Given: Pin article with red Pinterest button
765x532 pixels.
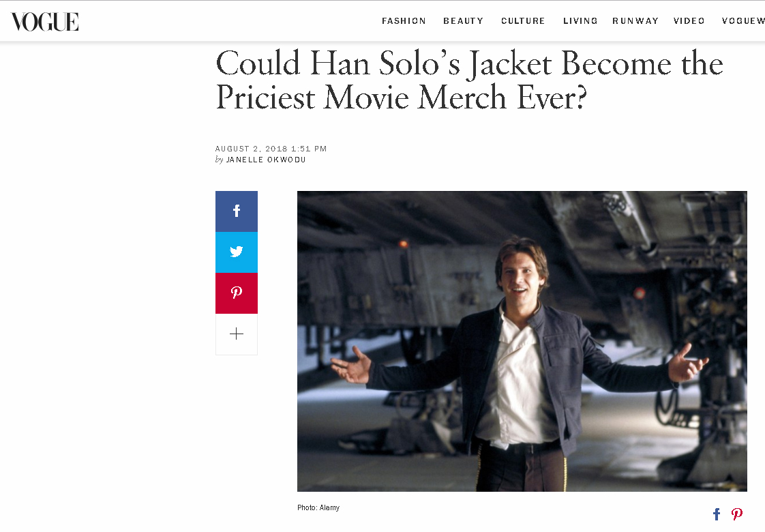Looking at the screenshot, I should pyautogui.click(x=237, y=293).
